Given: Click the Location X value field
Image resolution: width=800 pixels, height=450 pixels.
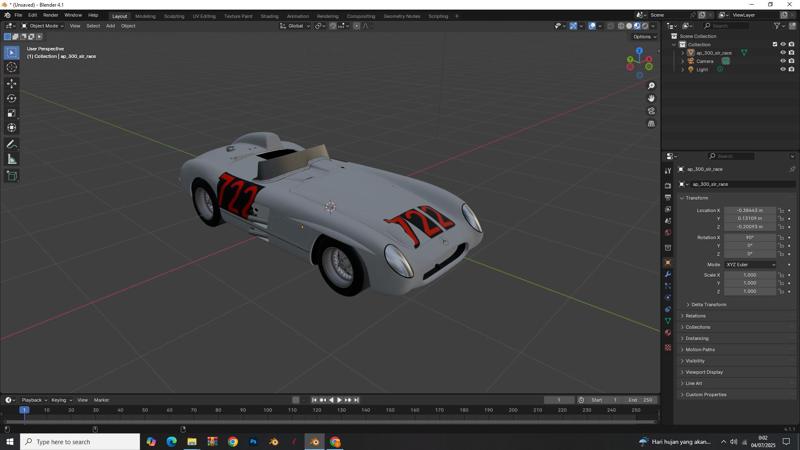Looking at the screenshot, I should click(x=749, y=210).
